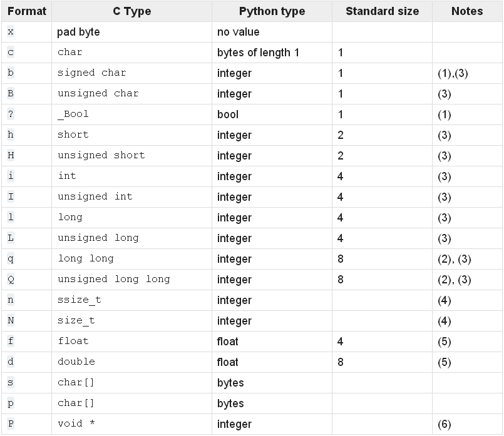Image resolution: width=504 pixels, height=436 pixels.
Task: Click the 'Standard size' column header
Action: pos(382,11)
